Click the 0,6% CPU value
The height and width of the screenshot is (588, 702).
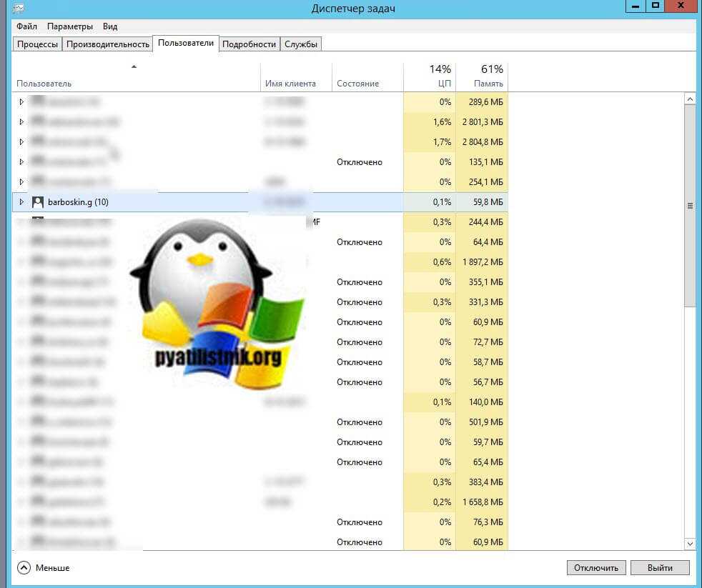click(442, 262)
